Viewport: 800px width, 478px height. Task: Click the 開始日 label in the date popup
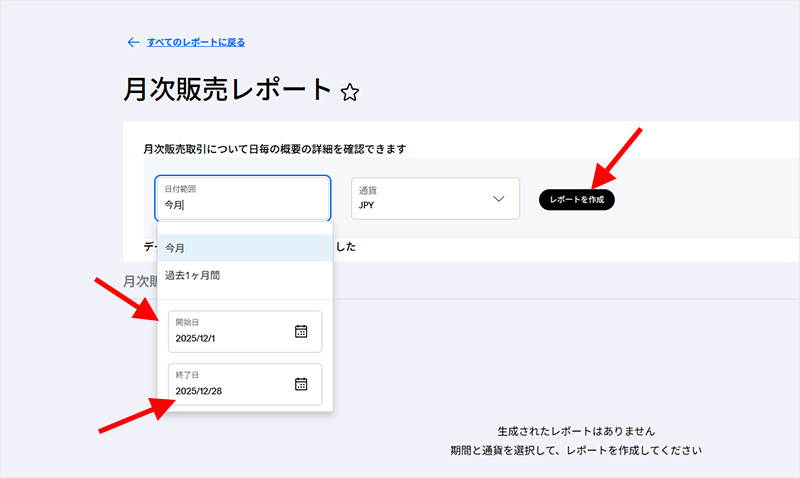tap(188, 322)
